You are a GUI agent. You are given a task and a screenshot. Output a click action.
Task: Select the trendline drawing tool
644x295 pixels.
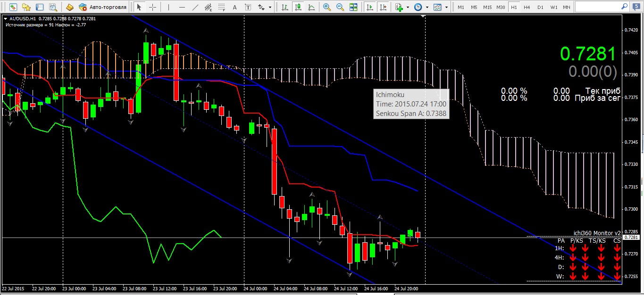[195, 7]
